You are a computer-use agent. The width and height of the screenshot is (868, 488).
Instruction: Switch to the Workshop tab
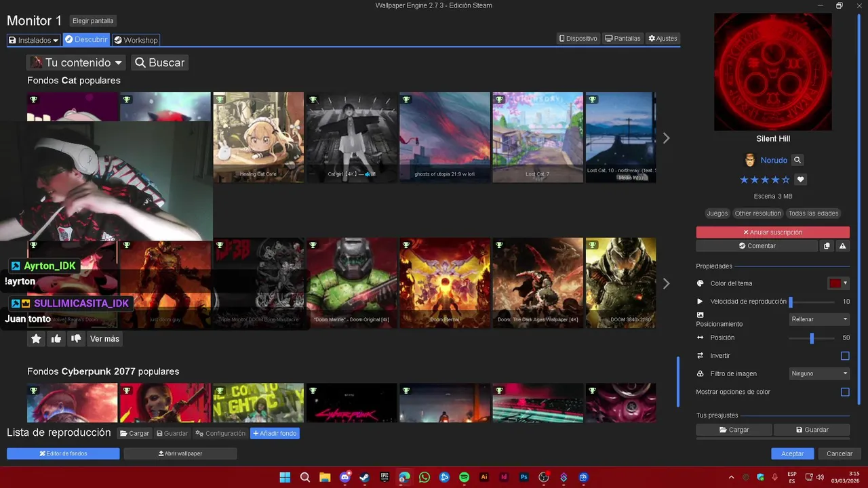(136, 40)
